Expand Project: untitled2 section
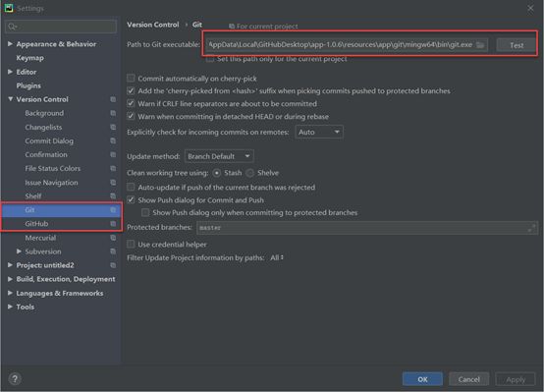The image size is (544, 392). [10, 265]
